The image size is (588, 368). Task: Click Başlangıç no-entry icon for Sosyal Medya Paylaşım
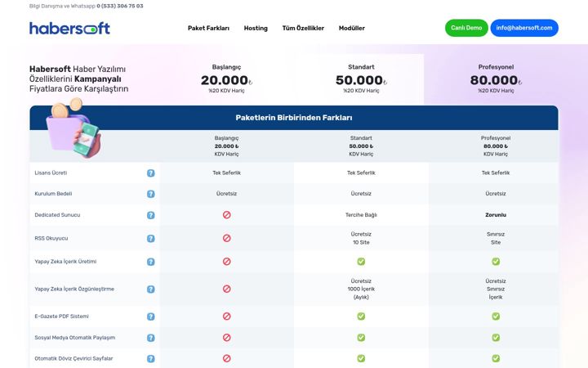[226, 338]
